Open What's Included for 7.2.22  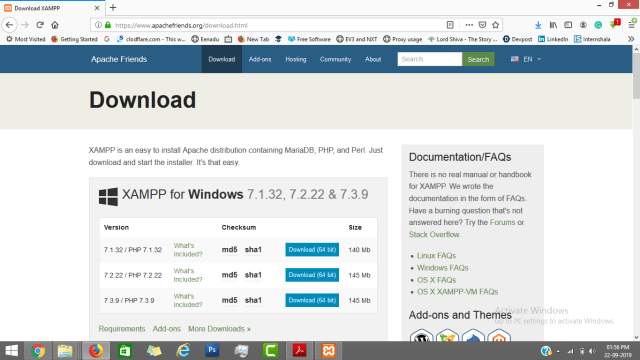tap(188, 275)
